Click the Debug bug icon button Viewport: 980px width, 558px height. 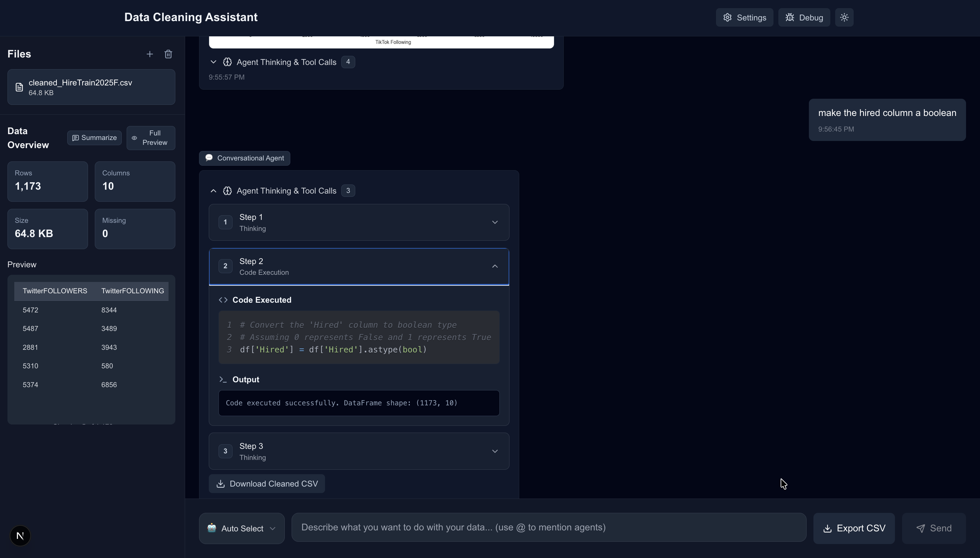(x=804, y=18)
